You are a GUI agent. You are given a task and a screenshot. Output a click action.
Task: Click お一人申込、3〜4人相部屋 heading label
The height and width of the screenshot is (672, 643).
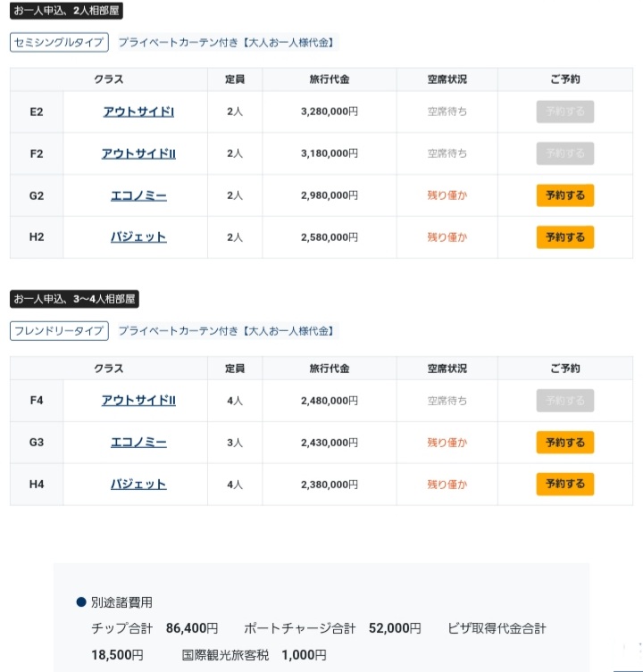point(74,299)
